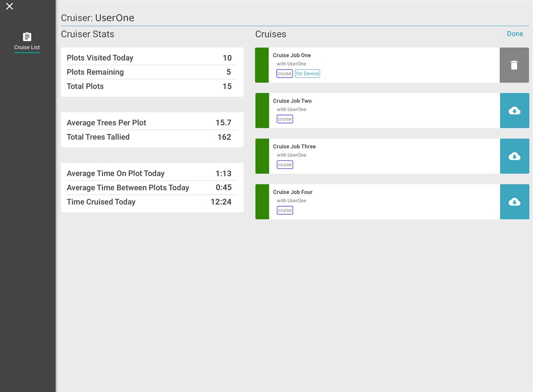Click the trash icon for the on-device cruise
This screenshot has width=533, height=392.
(x=514, y=65)
